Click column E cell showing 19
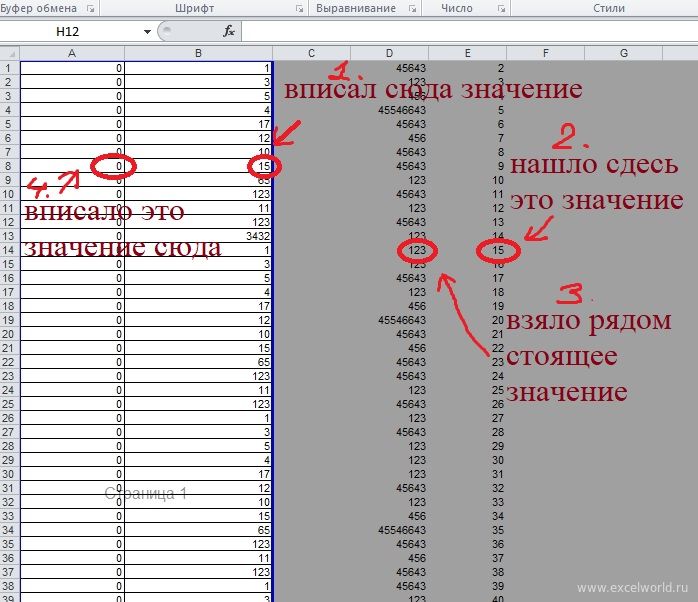Viewport: 698px width, 602px height. click(x=467, y=306)
